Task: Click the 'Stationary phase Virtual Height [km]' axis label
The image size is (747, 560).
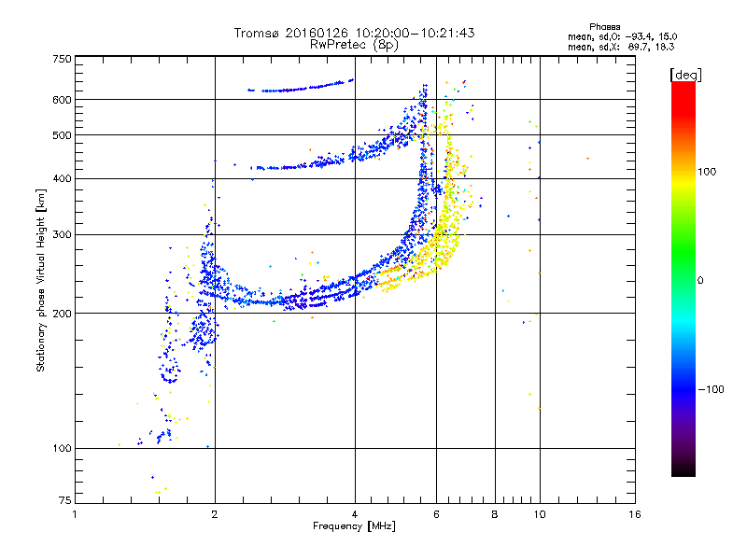Action: click(x=40, y=280)
